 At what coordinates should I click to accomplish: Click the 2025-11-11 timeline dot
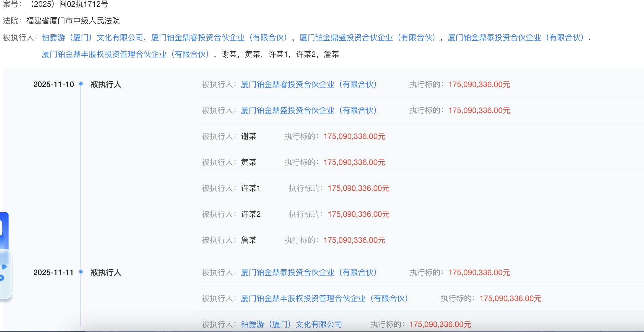(81, 272)
